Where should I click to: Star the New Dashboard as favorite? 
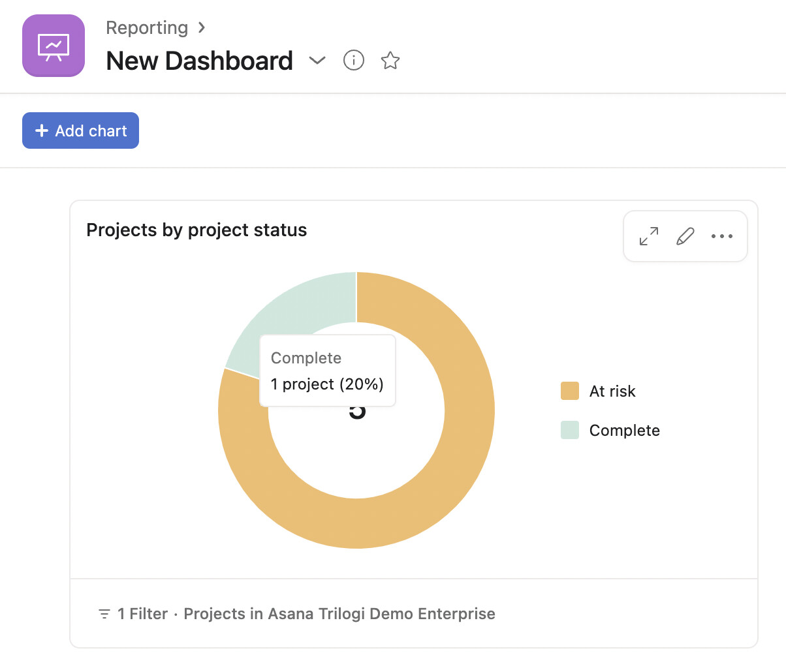(x=390, y=61)
